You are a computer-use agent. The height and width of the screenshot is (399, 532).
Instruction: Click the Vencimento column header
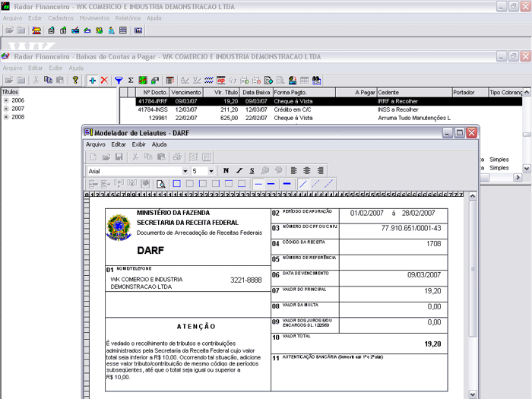(186, 92)
